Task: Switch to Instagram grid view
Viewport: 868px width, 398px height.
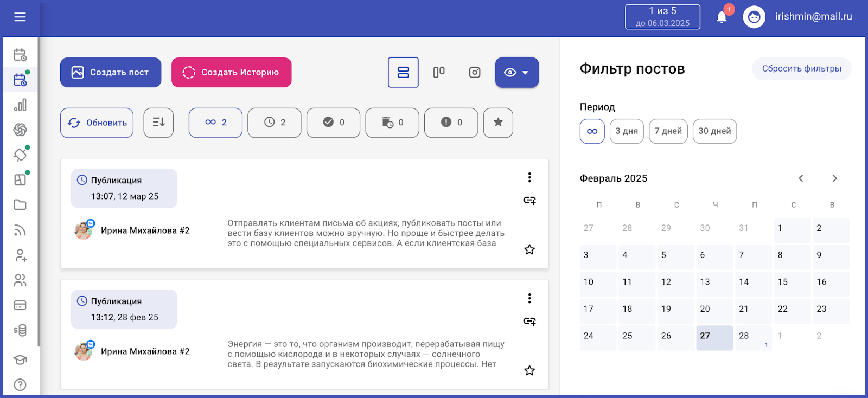Action: [x=475, y=72]
